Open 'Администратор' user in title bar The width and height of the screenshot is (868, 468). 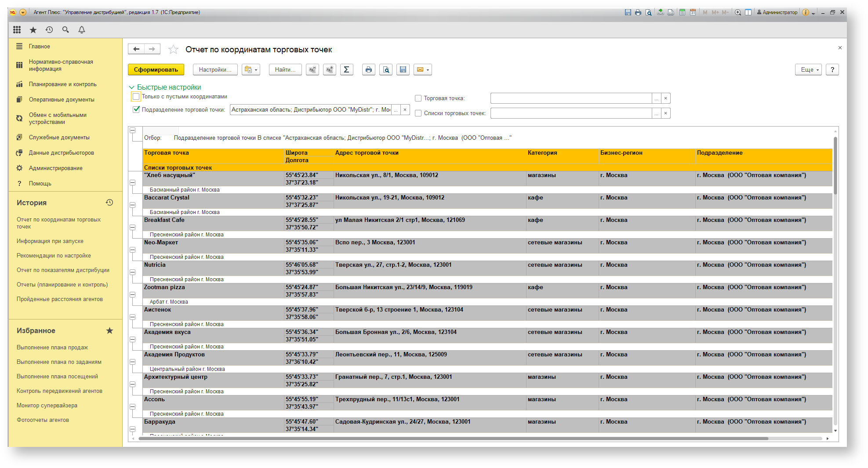pyautogui.click(x=777, y=12)
